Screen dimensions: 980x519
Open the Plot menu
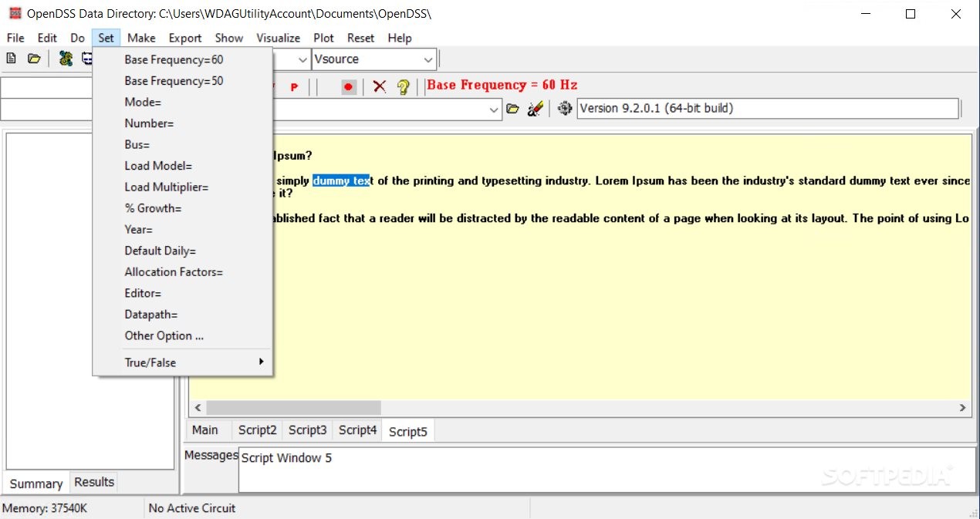pyautogui.click(x=324, y=38)
